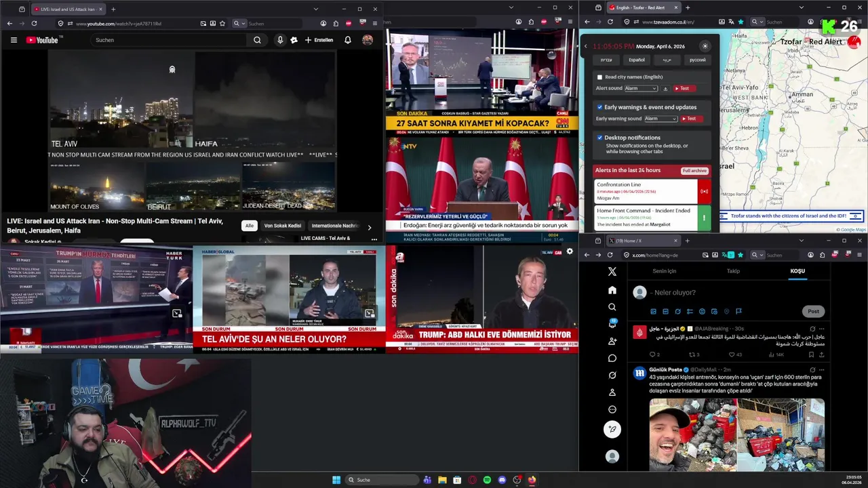
Task: Like the Al Jazeera breaking post
Action: (x=732, y=354)
